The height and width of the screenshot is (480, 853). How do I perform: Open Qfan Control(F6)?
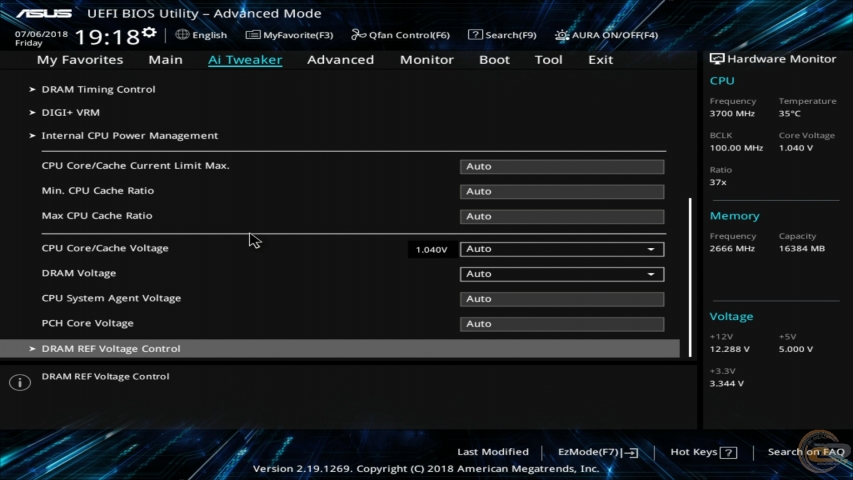400,35
